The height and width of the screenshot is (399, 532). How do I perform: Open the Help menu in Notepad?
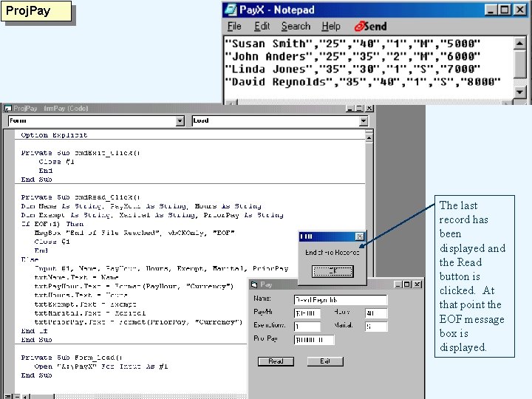[x=331, y=27]
